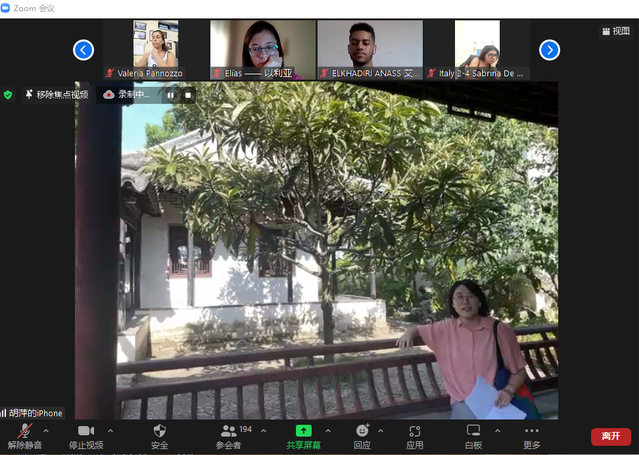Image resolution: width=639 pixels, height=455 pixels.
Task: Stop the recording
Action: click(185, 95)
